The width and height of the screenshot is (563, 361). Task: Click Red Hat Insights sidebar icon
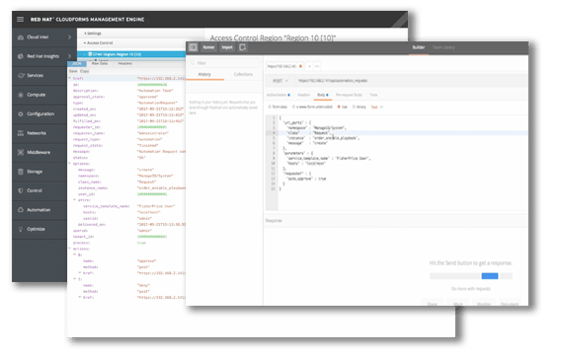[20, 56]
